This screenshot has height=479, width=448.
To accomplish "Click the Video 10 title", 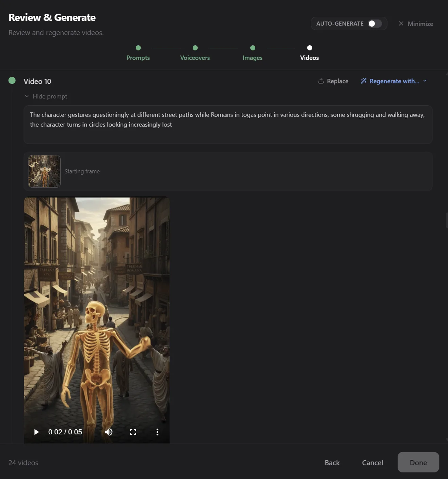I will tap(37, 81).
